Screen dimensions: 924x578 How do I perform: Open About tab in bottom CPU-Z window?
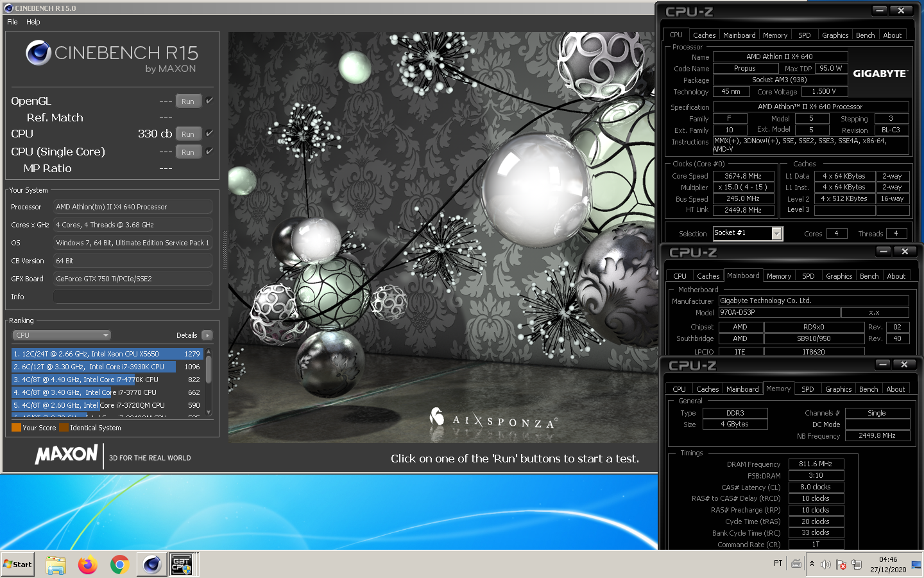click(896, 389)
